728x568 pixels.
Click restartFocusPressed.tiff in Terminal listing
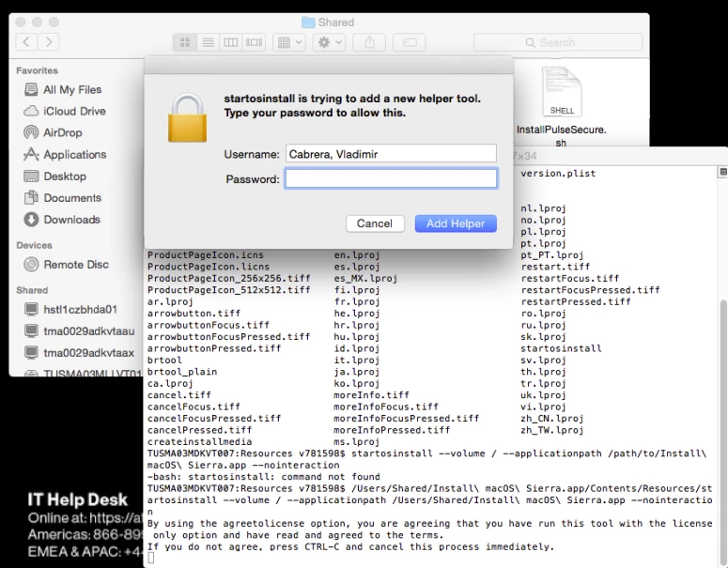[590, 290]
